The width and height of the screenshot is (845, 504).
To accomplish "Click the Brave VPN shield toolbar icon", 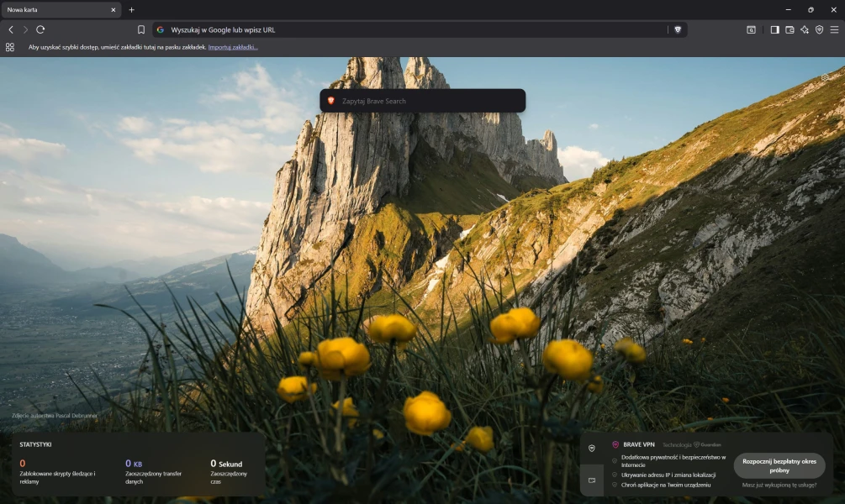I will (x=819, y=29).
